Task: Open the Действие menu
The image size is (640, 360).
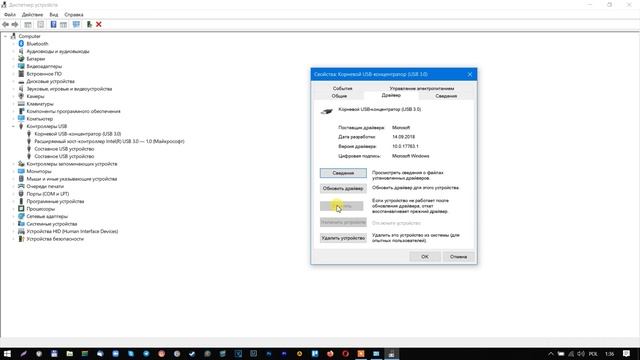Action: tap(32, 15)
